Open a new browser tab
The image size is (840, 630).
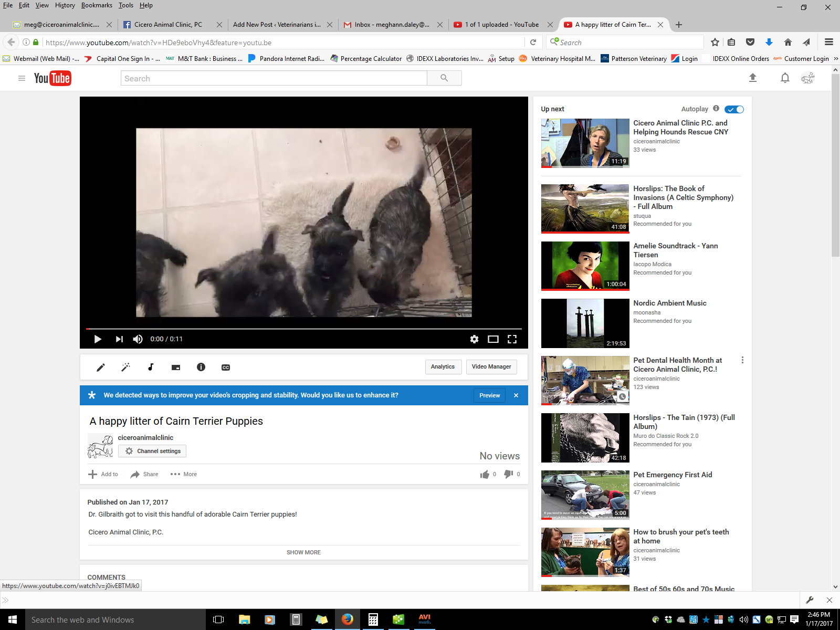tap(679, 25)
